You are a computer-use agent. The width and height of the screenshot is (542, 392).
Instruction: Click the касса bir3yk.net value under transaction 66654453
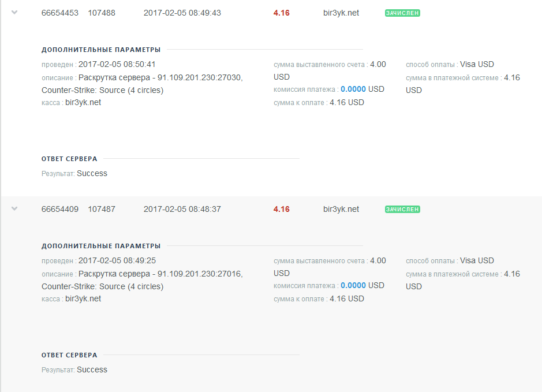tap(83, 103)
